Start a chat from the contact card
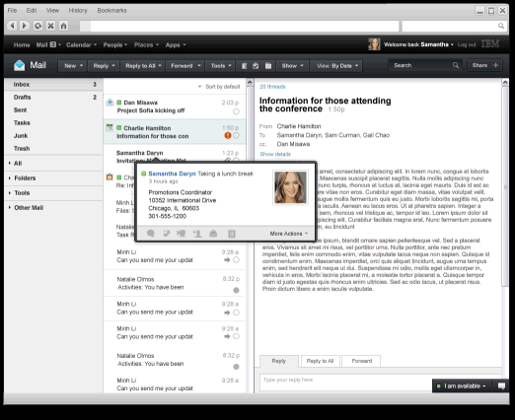Viewport: 515px width, 420px height. [151, 234]
